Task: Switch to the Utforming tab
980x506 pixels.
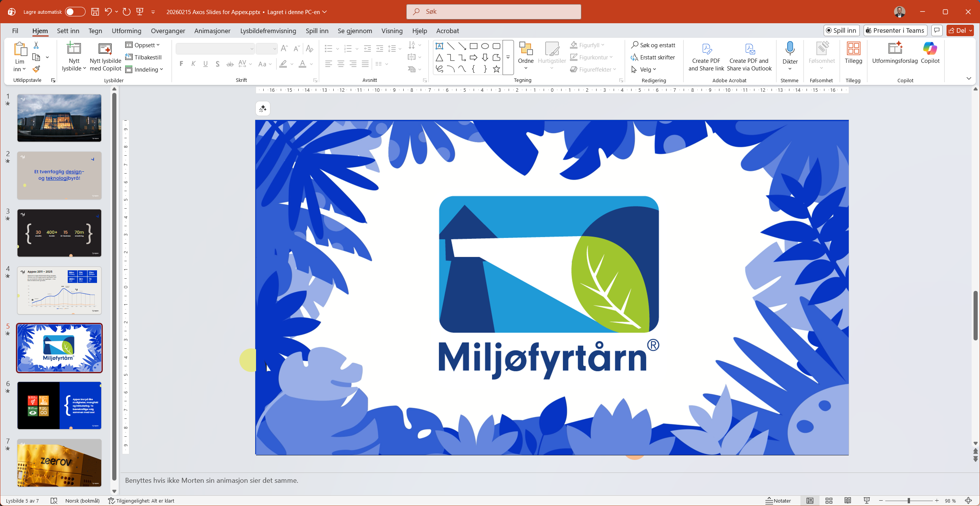Action: coord(126,31)
